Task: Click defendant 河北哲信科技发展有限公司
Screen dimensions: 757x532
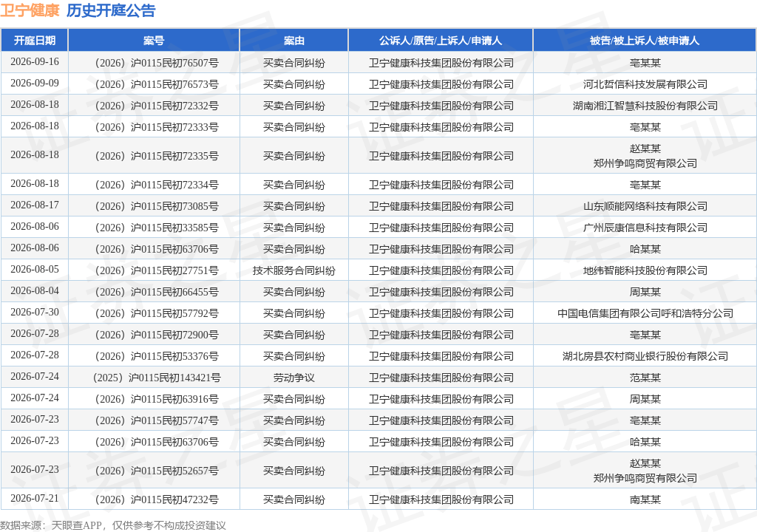Action: pyautogui.click(x=645, y=84)
